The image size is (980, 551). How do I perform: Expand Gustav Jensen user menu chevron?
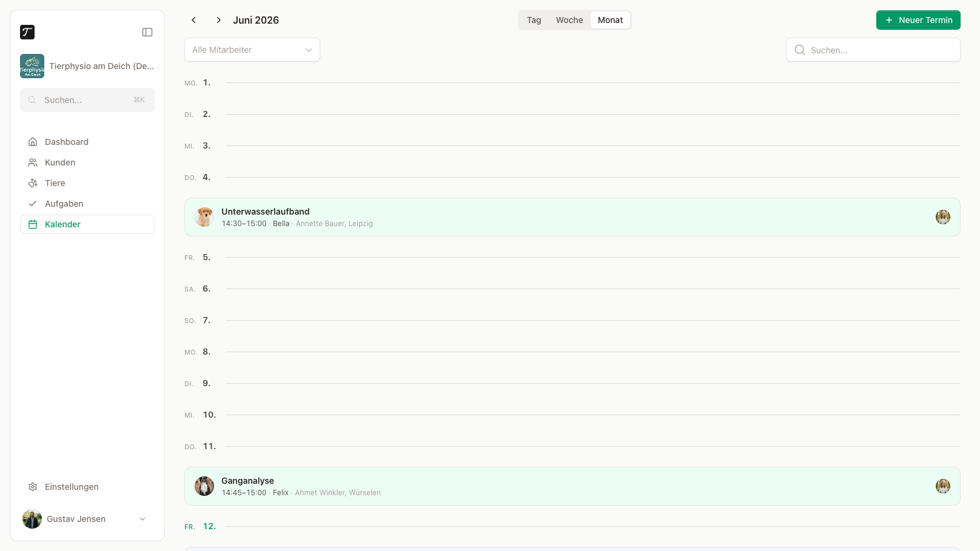coord(143,519)
